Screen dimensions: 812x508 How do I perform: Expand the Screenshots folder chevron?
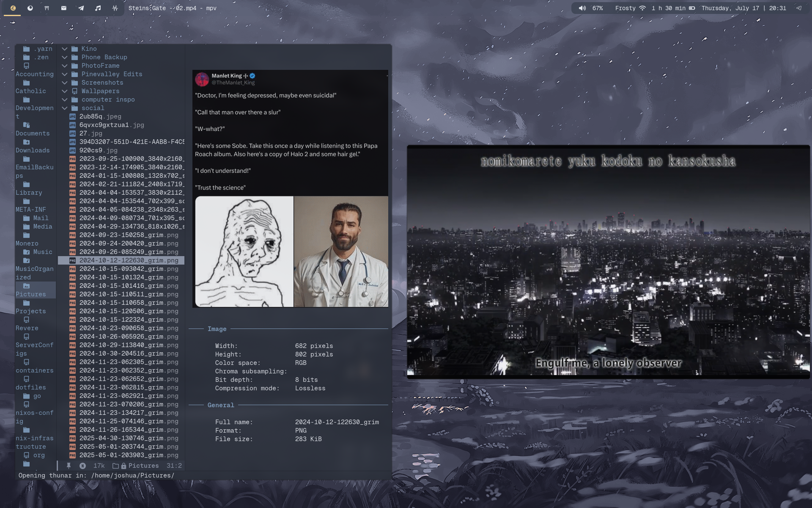[x=65, y=83]
